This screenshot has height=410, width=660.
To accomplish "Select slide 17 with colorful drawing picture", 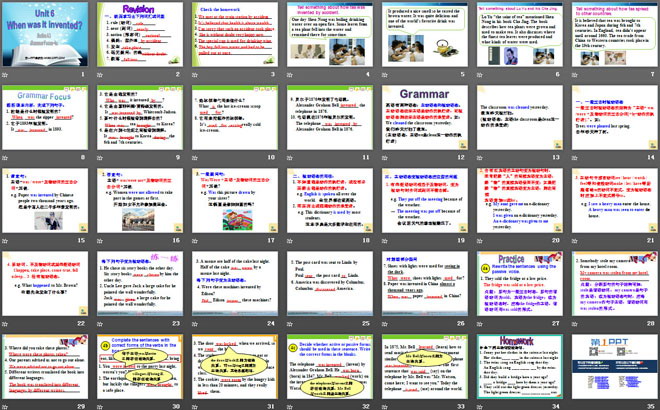I will pos(235,200).
